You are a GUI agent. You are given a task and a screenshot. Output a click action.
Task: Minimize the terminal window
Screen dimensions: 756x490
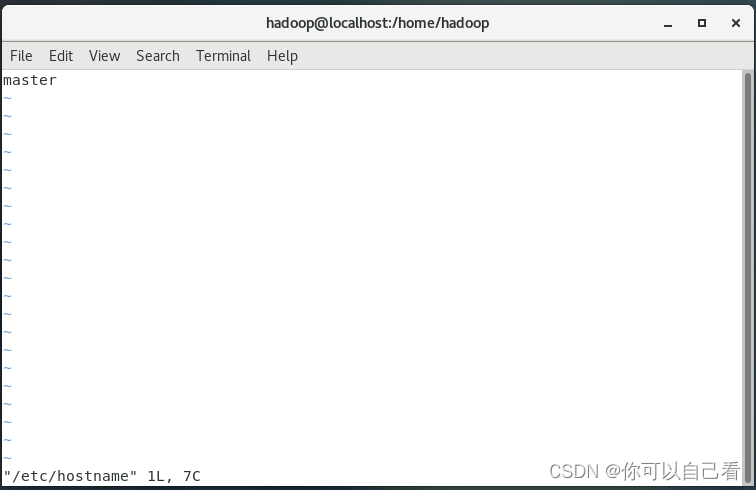(x=668, y=23)
